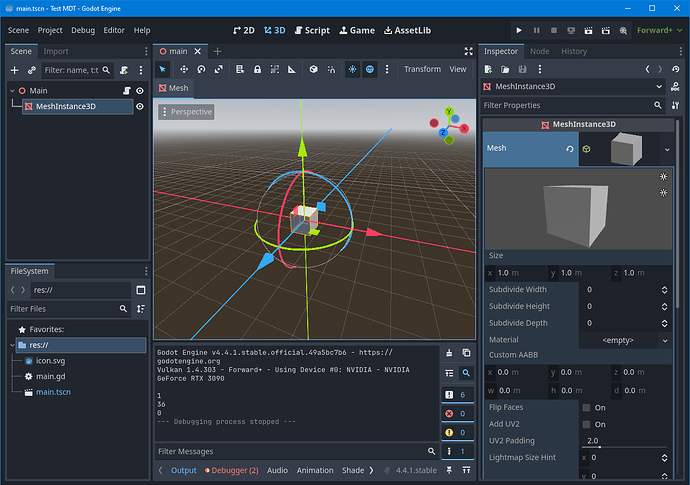Open the Scene menu
The image size is (690, 485).
pos(18,30)
